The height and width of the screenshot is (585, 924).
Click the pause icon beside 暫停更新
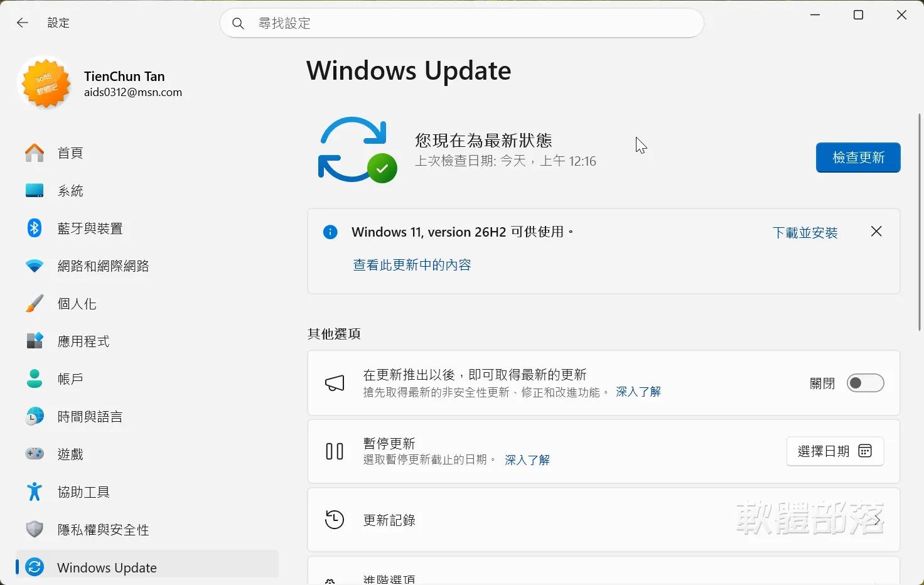click(x=335, y=451)
